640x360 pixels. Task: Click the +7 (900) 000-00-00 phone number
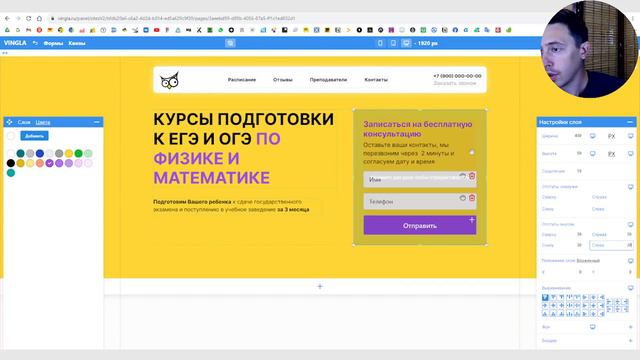coord(457,76)
